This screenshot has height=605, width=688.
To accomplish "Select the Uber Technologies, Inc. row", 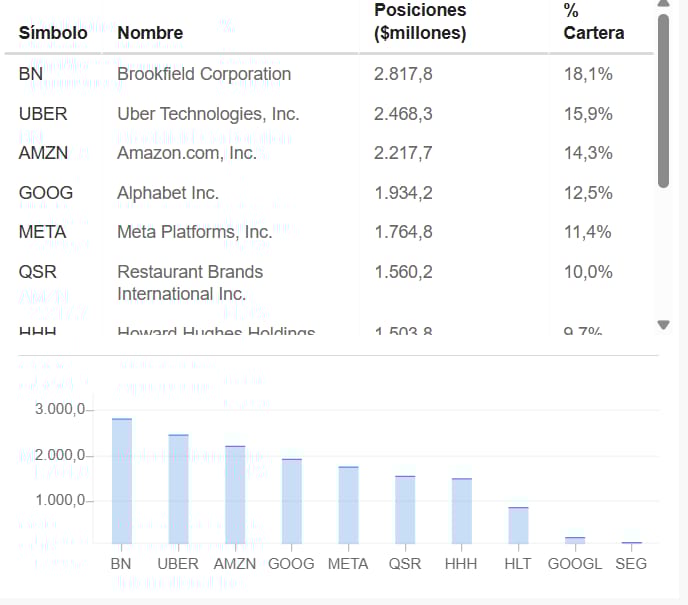I will coord(329,114).
